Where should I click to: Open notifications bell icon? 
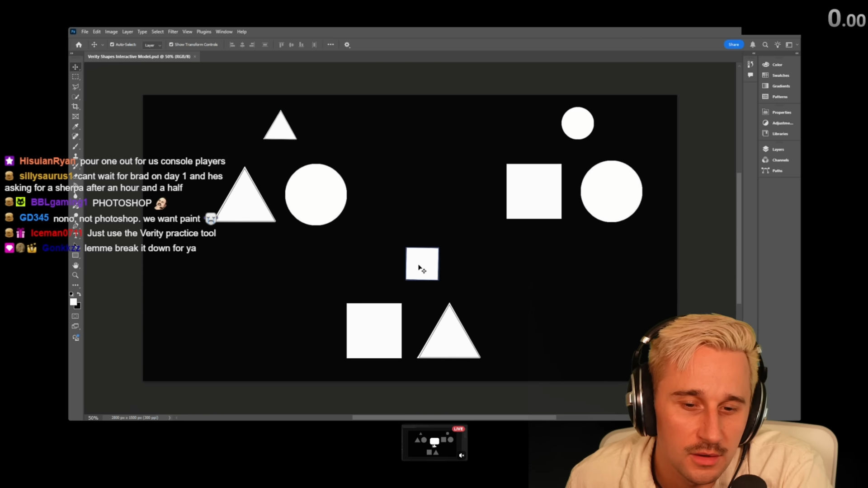click(753, 45)
